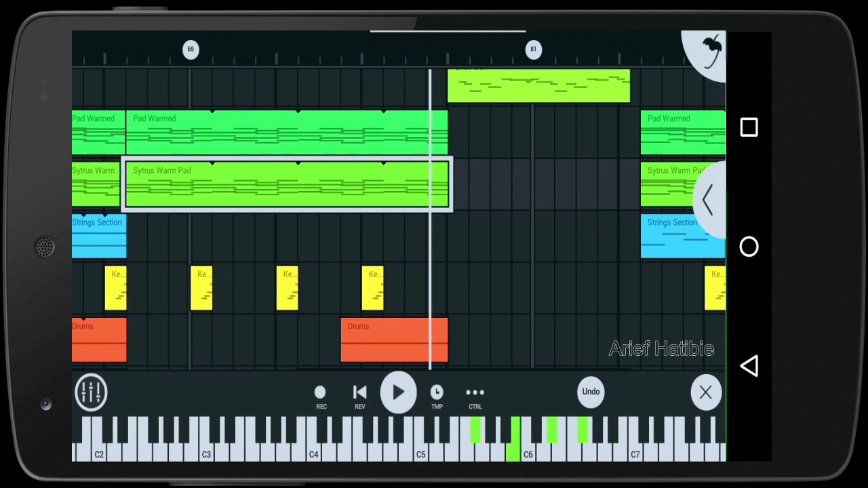Tap the Android recent apps square
This screenshot has width=868, height=488.
point(749,127)
